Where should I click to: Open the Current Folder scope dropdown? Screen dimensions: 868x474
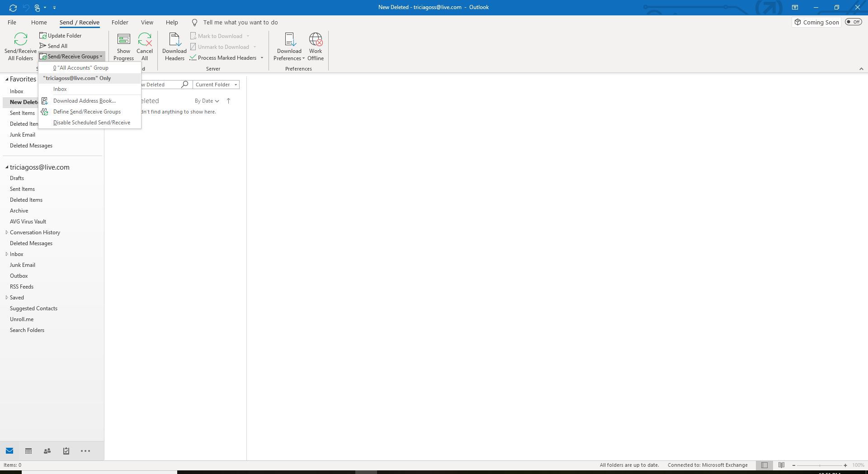[x=216, y=85]
